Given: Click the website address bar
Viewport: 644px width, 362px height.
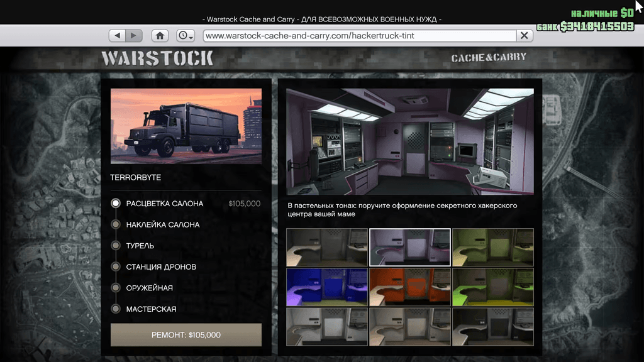Looking at the screenshot, I should 360,36.
